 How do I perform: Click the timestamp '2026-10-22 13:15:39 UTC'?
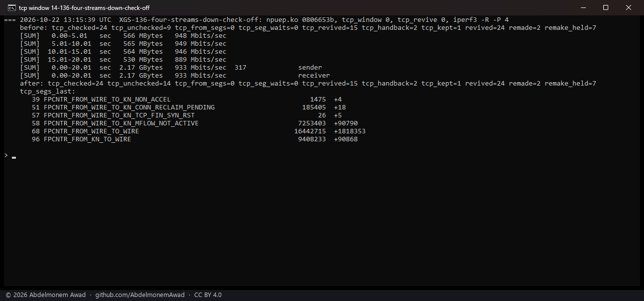tap(66, 20)
